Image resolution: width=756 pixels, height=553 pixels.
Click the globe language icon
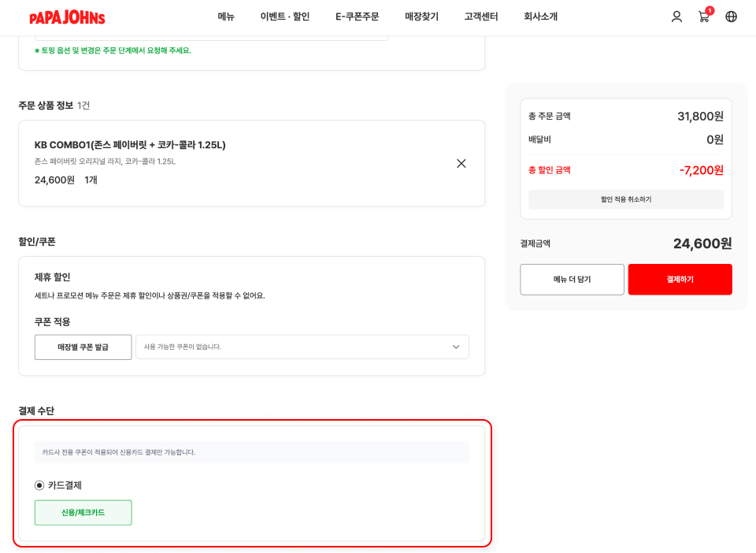coord(731,17)
